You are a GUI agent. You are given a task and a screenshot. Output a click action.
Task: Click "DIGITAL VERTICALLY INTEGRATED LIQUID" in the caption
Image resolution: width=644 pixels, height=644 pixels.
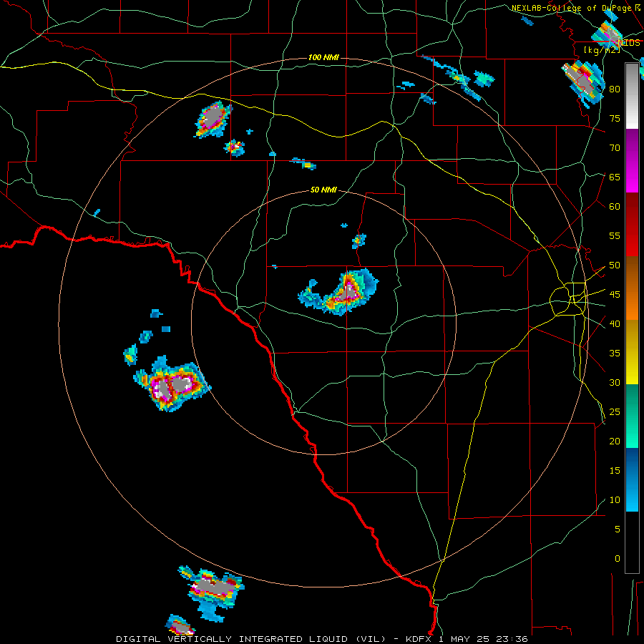click(x=233, y=639)
